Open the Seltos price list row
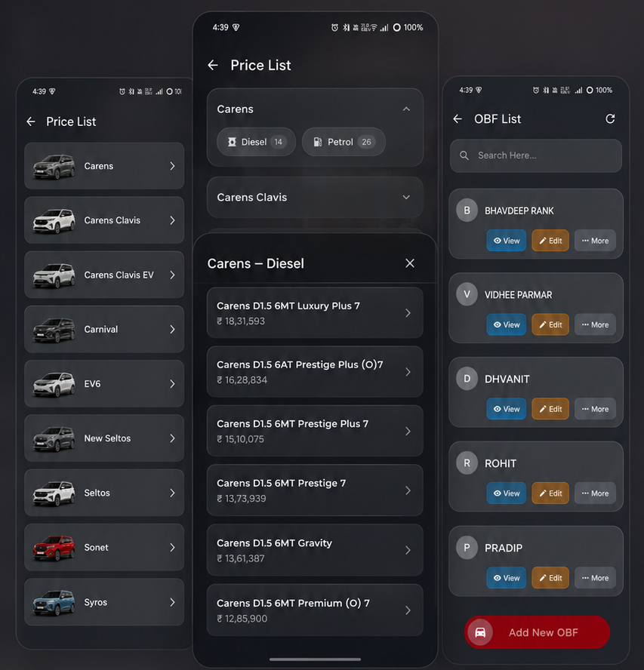The height and width of the screenshot is (670, 644). (104, 493)
